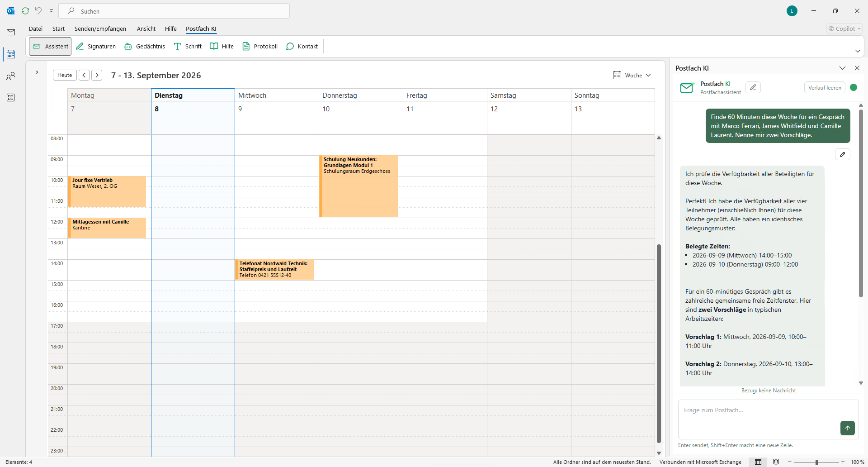868x467 pixels.
Task: Open the Datei menu
Action: coord(36,29)
